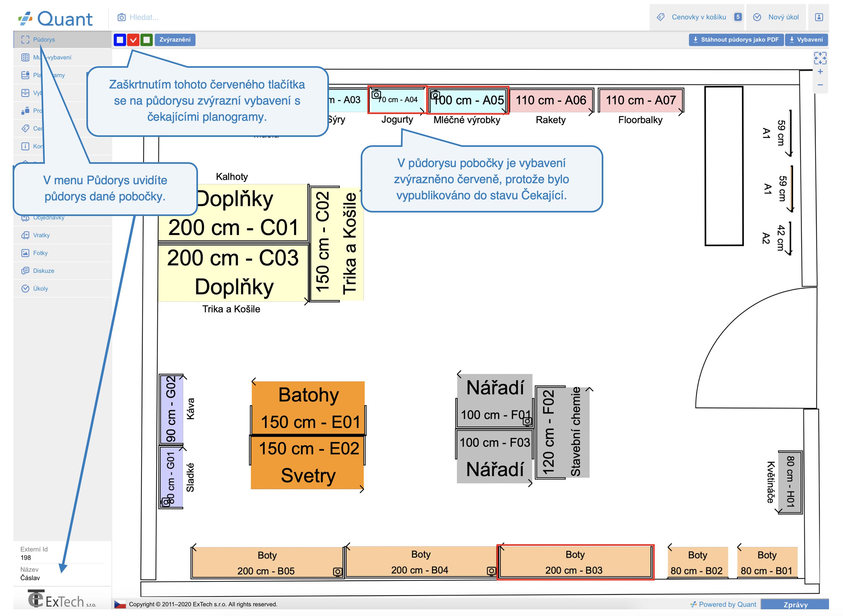Open the Fotky menu item
Image resolution: width=843 pixels, height=616 pixels.
click(x=63, y=253)
